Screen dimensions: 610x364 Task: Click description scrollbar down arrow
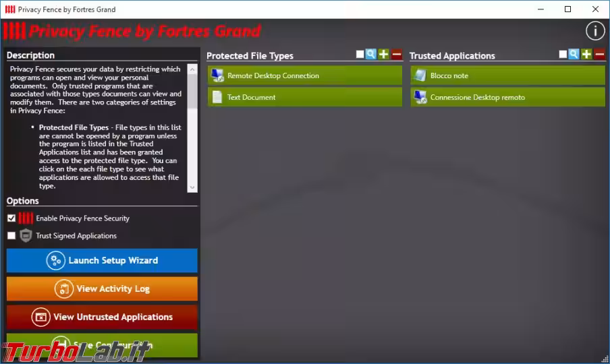coord(192,187)
